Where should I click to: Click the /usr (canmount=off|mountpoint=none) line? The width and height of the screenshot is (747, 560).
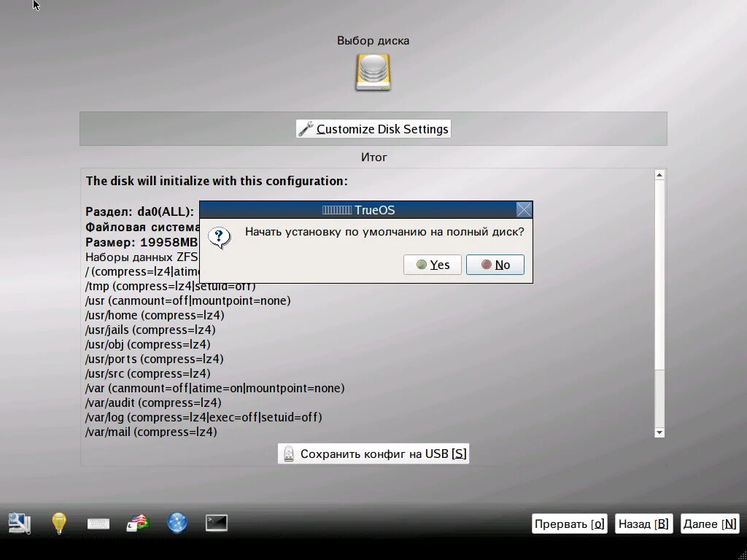click(x=187, y=301)
